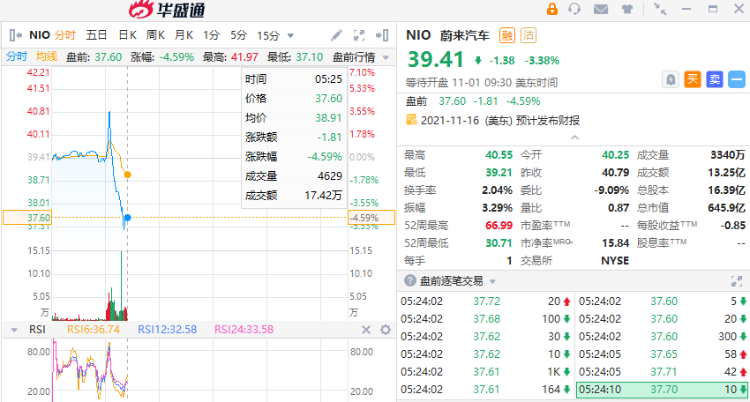Screen dimensions: 750x402
Task: Open customer service headset icon
Action: pos(575,10)
